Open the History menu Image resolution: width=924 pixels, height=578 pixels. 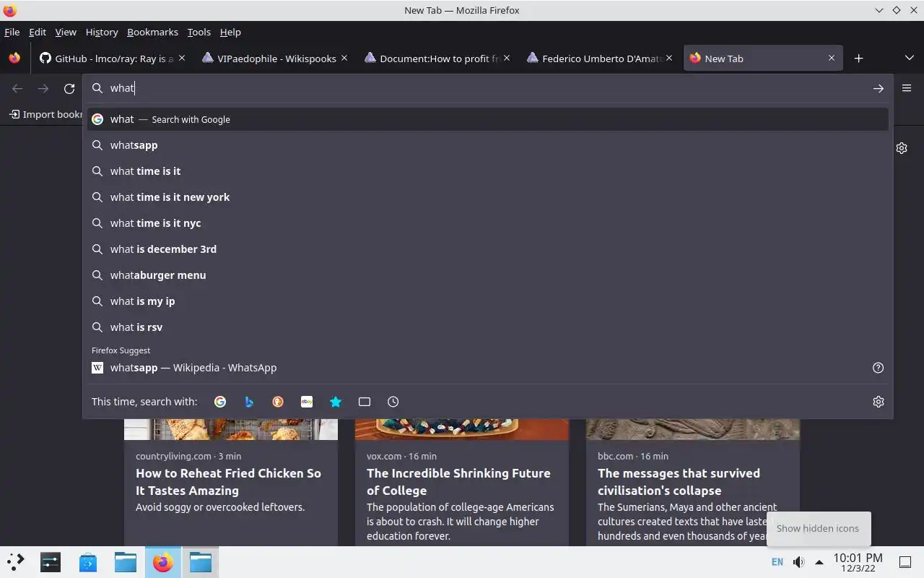pos(102,32)
